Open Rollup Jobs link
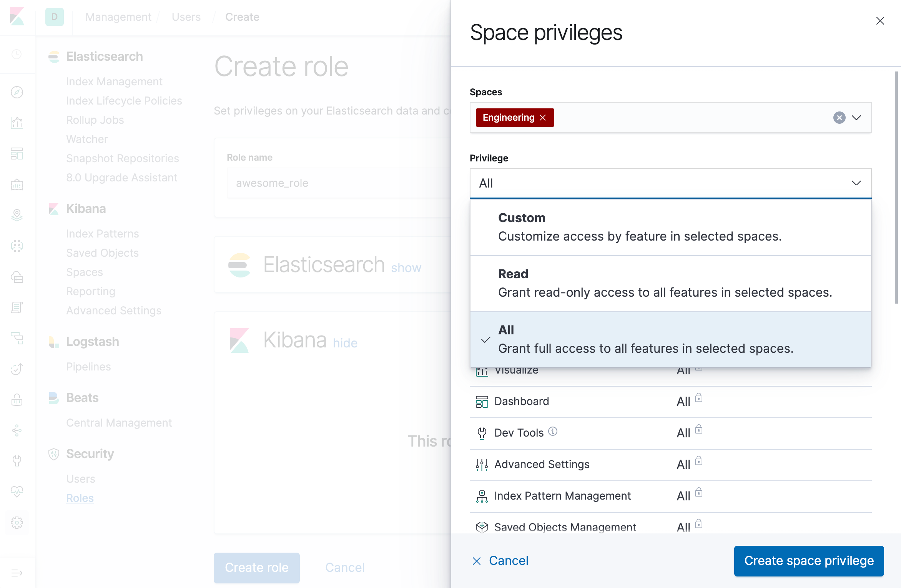 pyautogui.click(x=95, y=120)
